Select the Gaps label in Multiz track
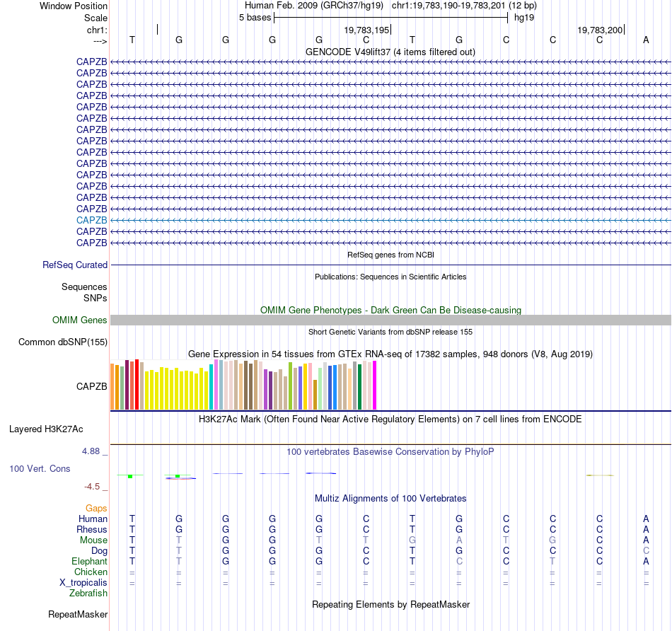 [x=96, y=508]
